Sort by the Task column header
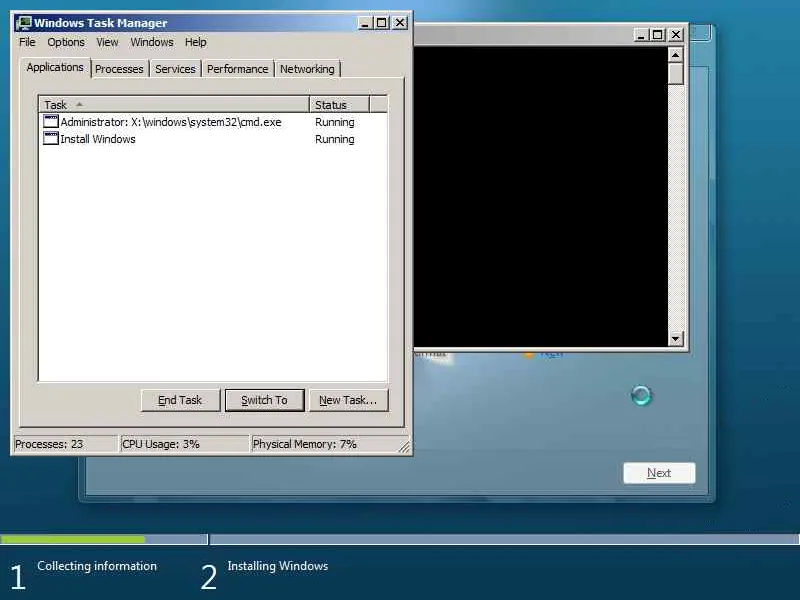The image size is (800, 600). point(174,105)
